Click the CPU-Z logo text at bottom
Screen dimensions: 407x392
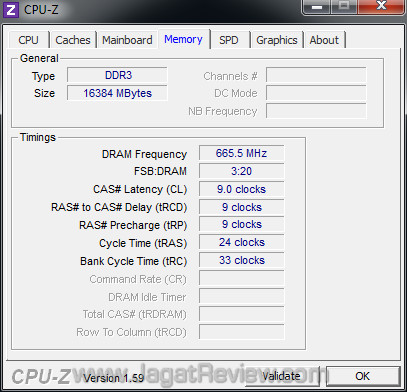(41, 377)
